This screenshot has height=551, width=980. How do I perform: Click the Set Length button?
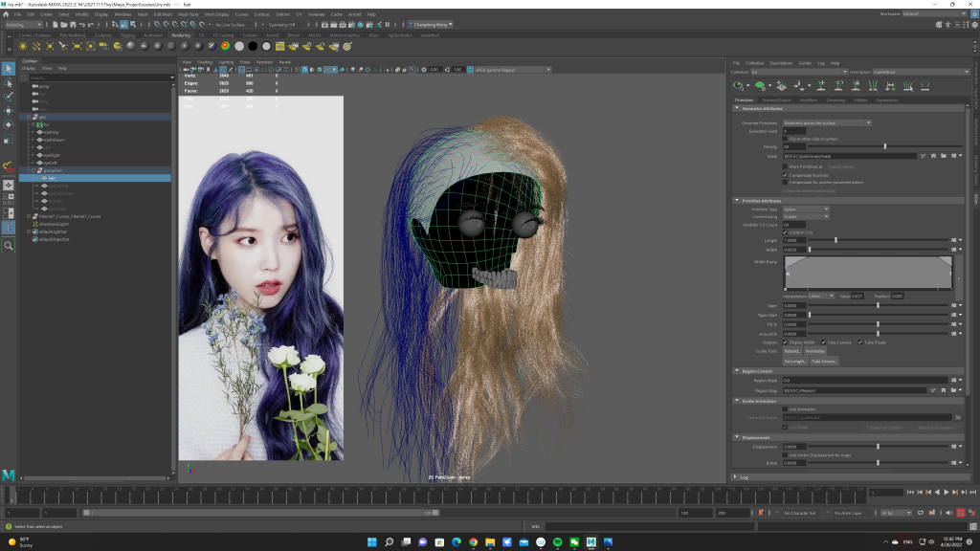(794, 361)
